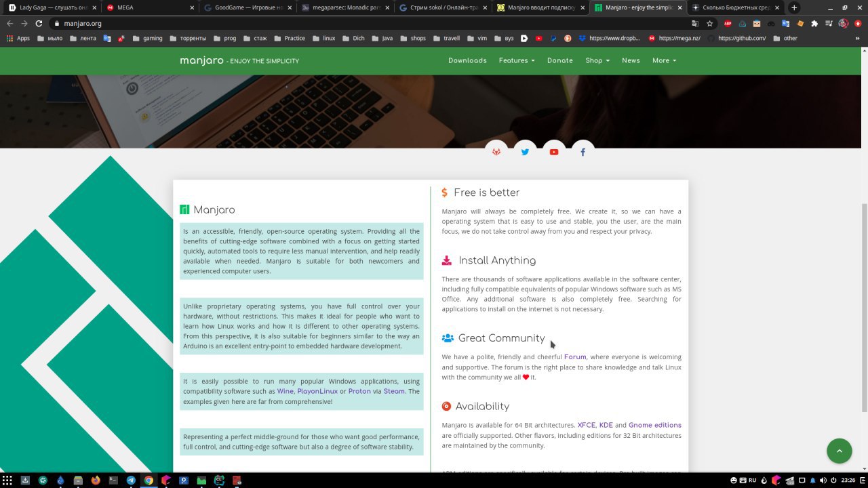Open the media control playlist icon
Image resolution: width=868 pixels, height=488 pixels.
pyautogui.click(x=829, y=23)
